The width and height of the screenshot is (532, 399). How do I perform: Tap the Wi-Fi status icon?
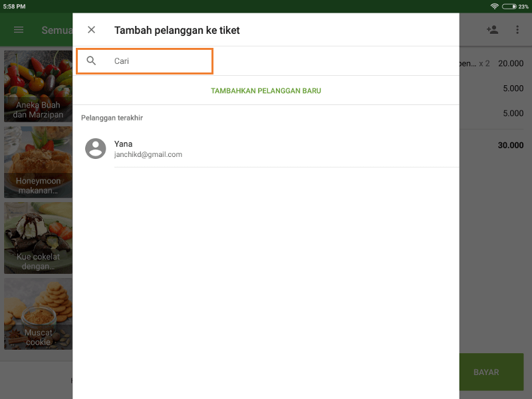493,6
